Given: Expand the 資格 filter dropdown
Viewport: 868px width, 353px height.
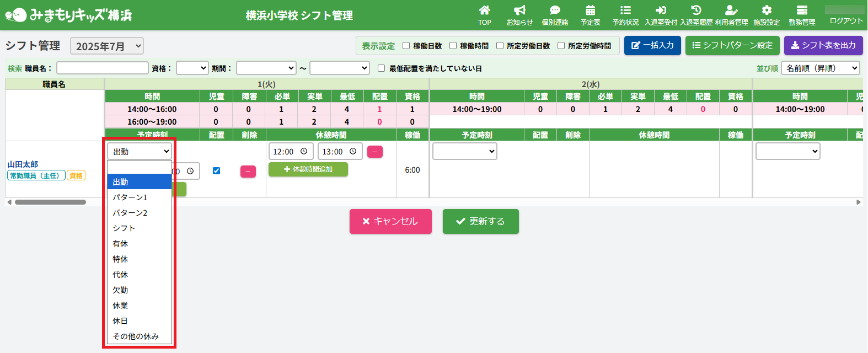Looking at the screenshot, I should point(192,68).
